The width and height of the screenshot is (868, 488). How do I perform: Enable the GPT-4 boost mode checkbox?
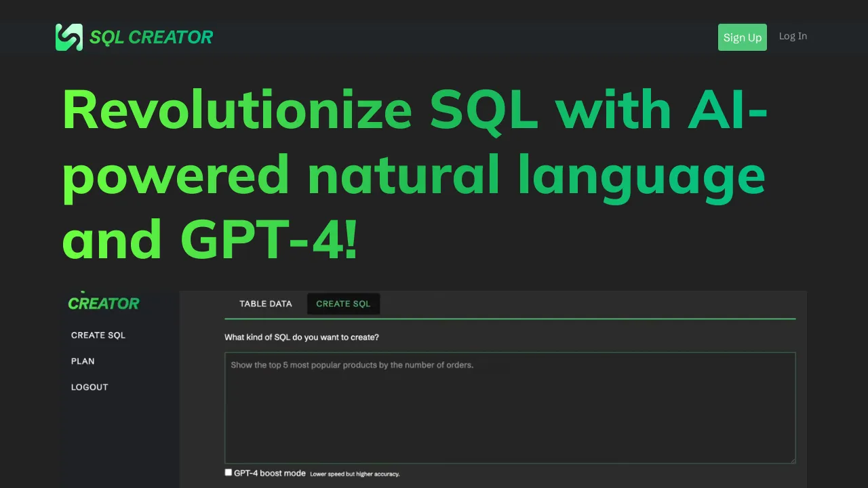pyautogui.click(x=229, y=472)
